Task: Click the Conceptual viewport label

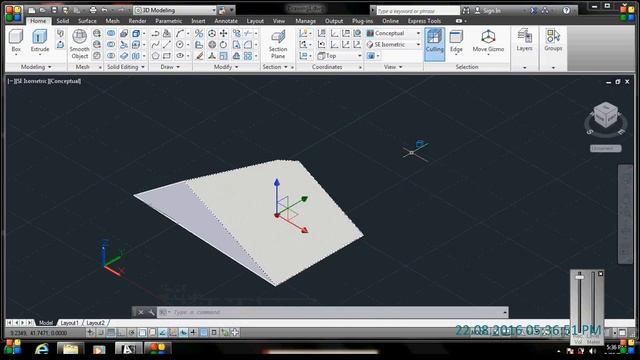Action: [64, 81]
